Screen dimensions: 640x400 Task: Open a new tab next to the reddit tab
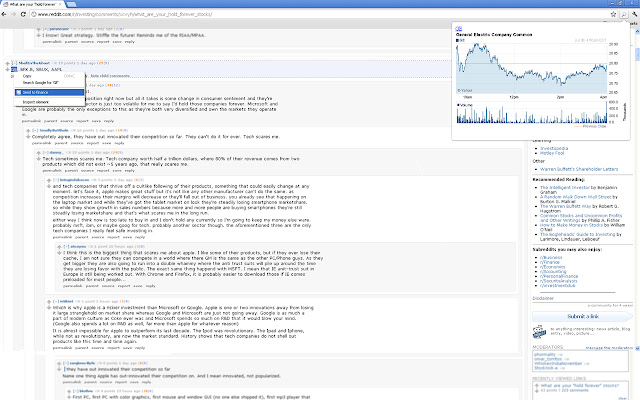pos(71,4)
